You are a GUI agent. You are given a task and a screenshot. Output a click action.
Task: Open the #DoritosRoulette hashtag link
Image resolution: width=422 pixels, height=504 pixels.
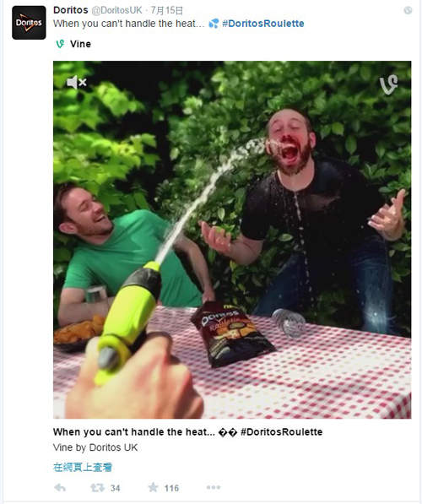tap(263, 24)
